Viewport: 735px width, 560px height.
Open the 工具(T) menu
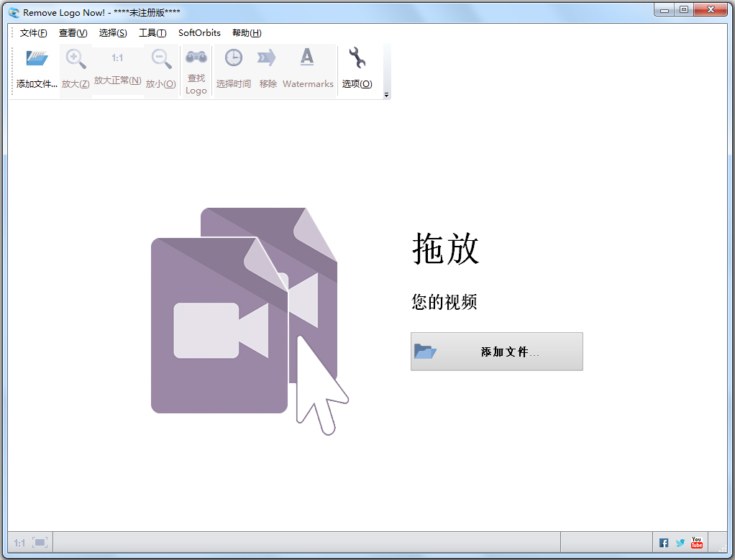click(x=152, y=33)
